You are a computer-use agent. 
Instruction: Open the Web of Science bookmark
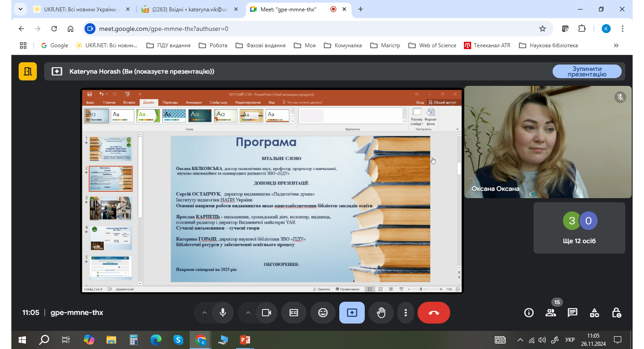(x=432, y=45)
